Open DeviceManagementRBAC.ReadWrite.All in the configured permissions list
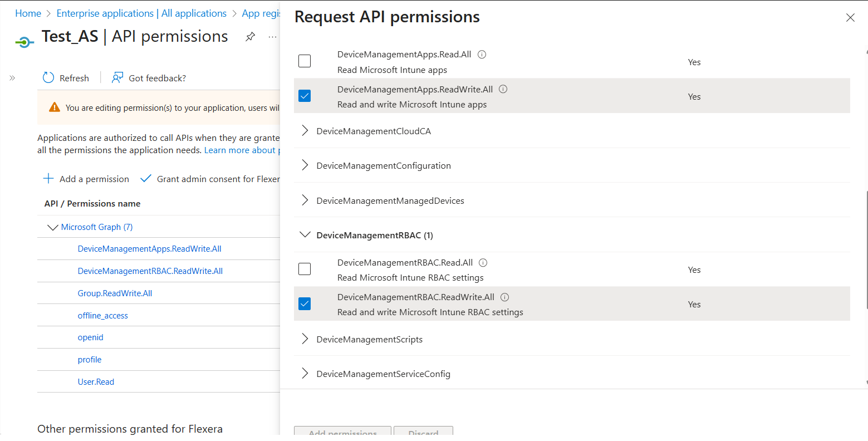 [x=150, y=271]
